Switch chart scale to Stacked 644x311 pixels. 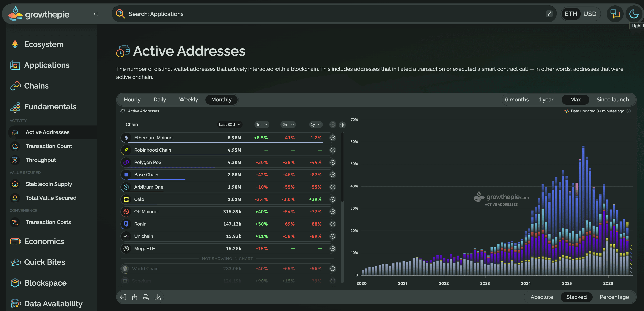point(576,297)
